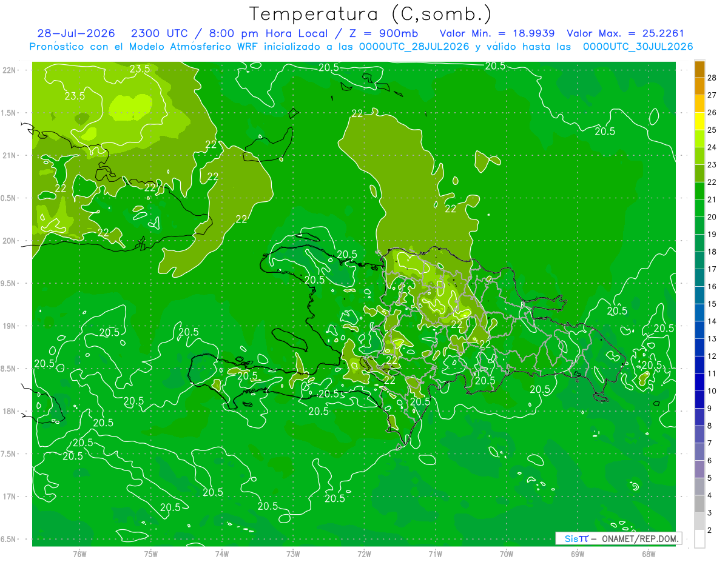Click the legend scale number 24
The height and width of the screenshot is (562, 728).
(x=712, y=147)
